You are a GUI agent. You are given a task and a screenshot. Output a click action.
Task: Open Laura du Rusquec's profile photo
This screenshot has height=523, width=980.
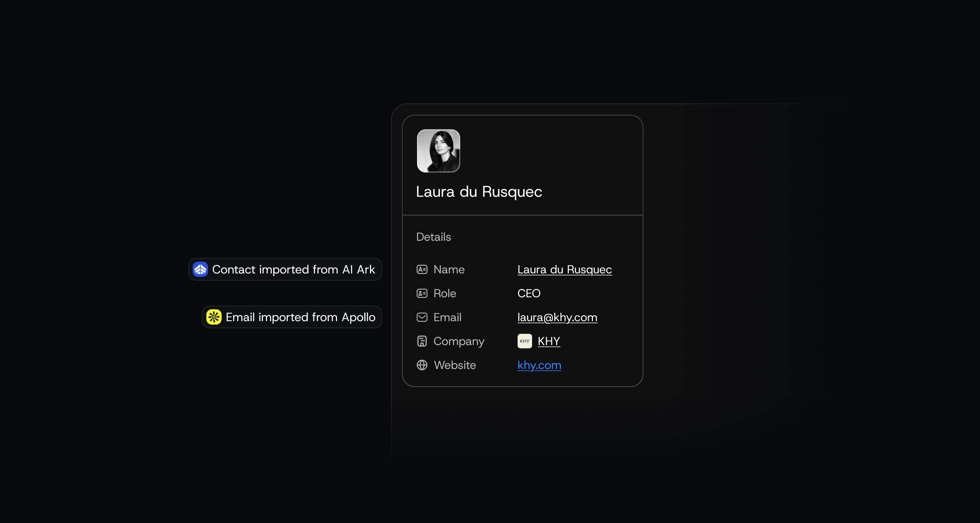click(439, 151)
